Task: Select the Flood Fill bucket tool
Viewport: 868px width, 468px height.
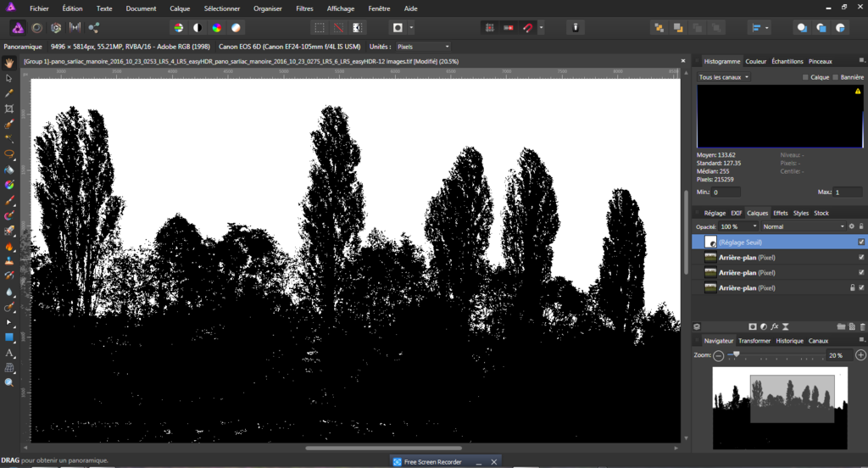Action: coord(8,170)
